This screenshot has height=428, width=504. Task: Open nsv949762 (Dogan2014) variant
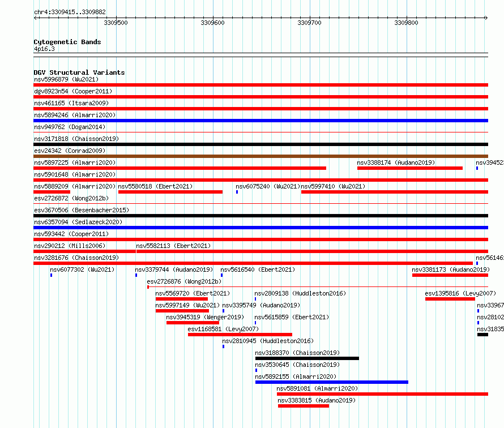[70, 127]
